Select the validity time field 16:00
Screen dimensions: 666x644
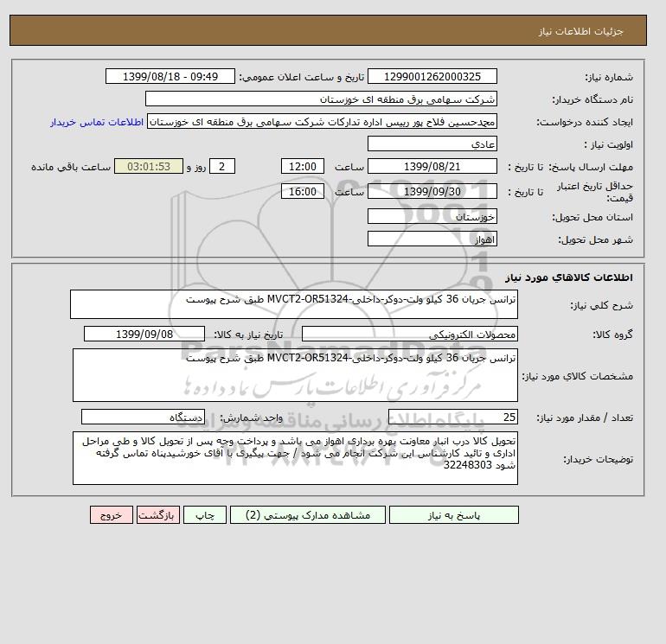coord(303,191)
